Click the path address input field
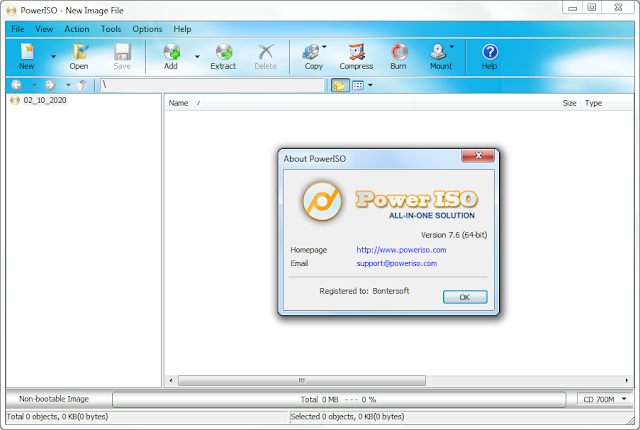 [x=211, y=85]
